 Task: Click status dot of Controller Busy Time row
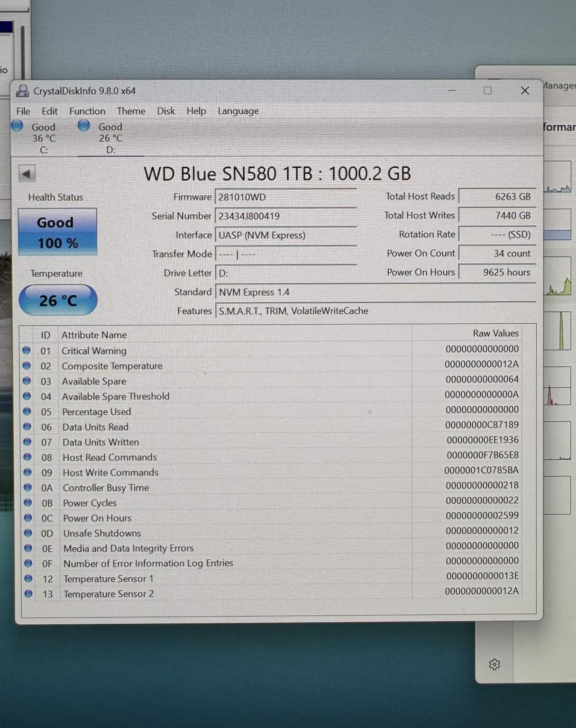28,487
